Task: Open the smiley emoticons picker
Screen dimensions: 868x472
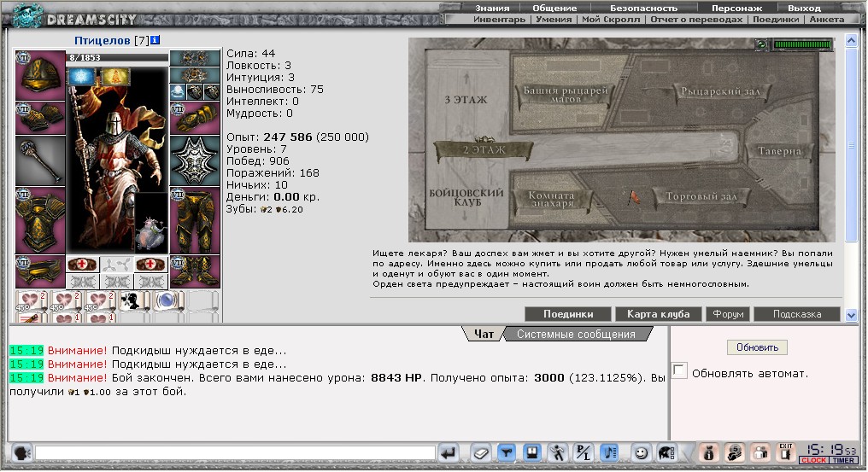Action: tap(641, 453)
